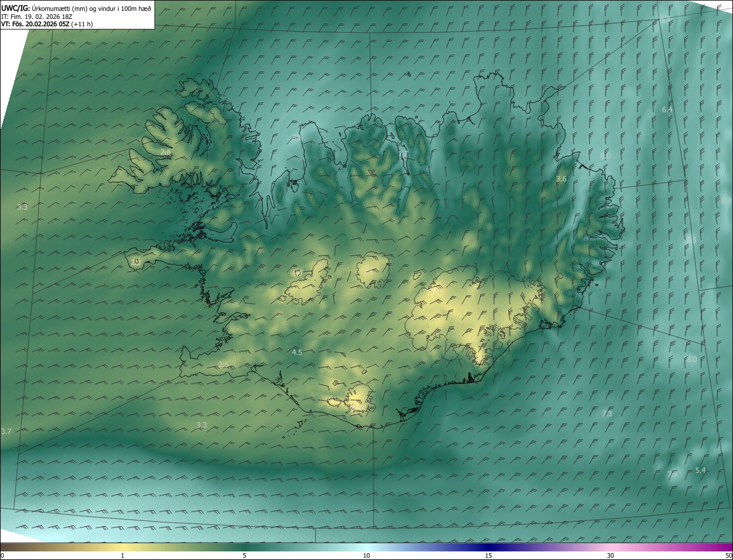The image size is (733, 560).
Task: Click the 'IT: Fim. 19. 02. 2026 18Z' line
Action: point(37,17)
